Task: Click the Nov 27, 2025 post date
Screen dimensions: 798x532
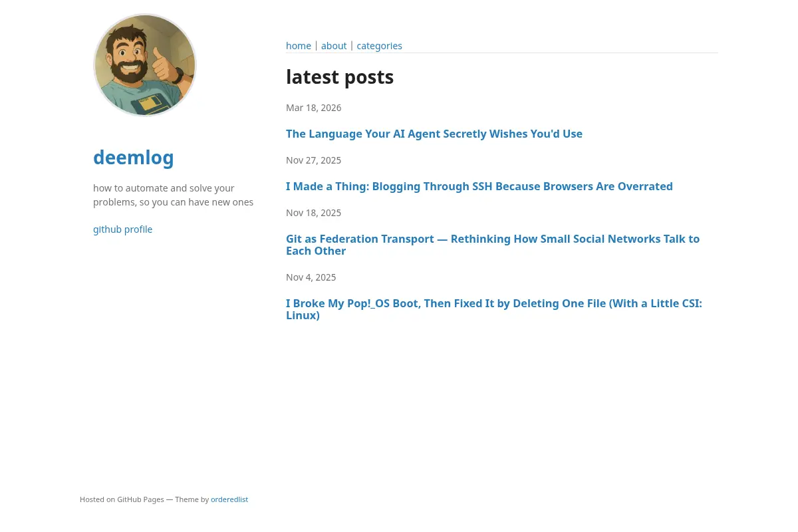Action: coord(313,160)
